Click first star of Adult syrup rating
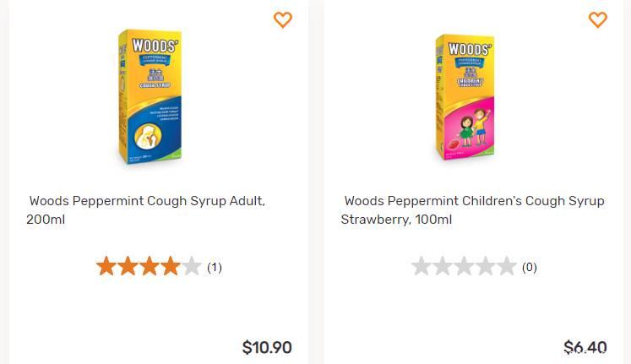This screenshot has width=631, height=364. (106, 267)
